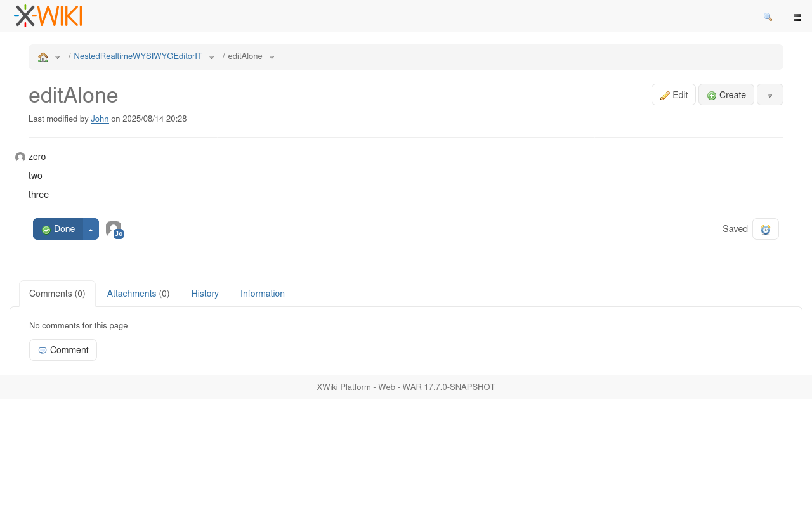This screenshot has height=525, width=812.
Task: Open John's user profile link
Action: point(100,119)
